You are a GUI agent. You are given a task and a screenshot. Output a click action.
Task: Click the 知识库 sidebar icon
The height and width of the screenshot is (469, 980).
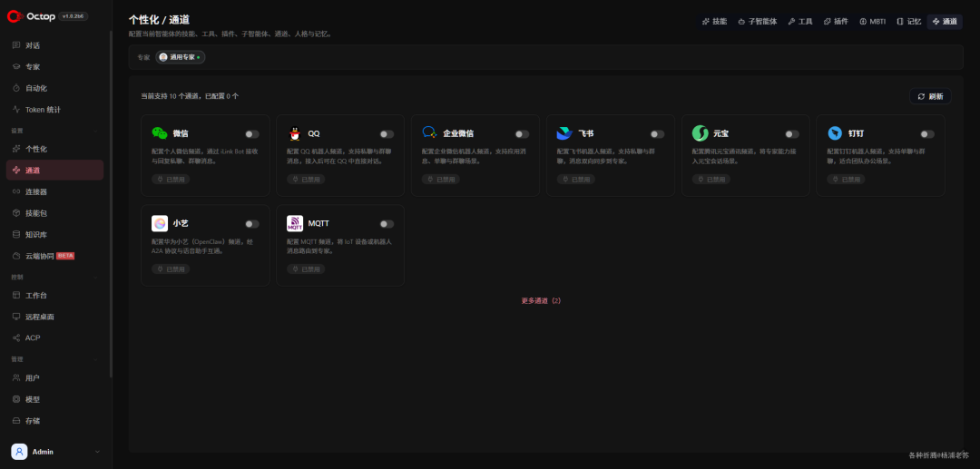[16, 234]
